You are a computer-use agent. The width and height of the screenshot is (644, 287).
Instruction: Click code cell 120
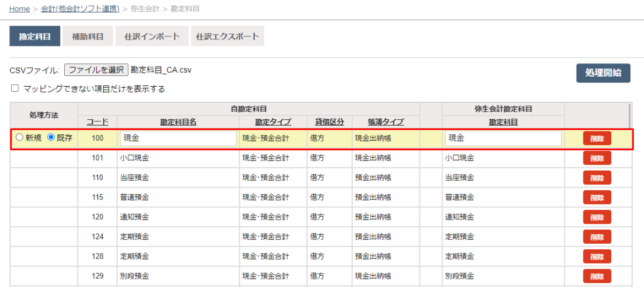tap(97, 217)
